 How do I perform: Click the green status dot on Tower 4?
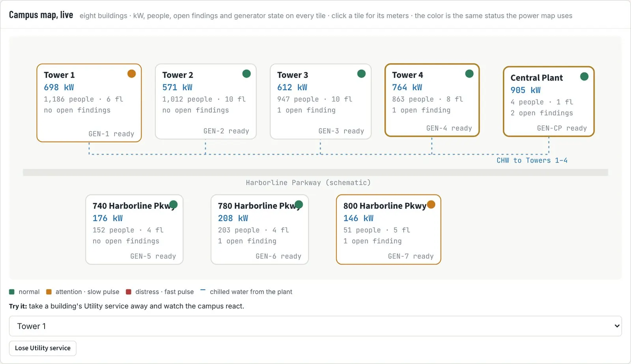click(469, 74)
